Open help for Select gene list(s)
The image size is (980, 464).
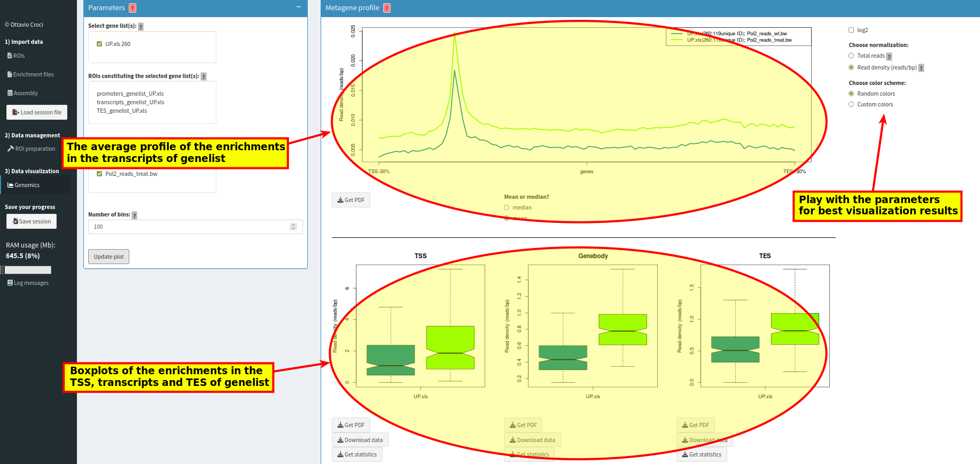tap(141, 27)
